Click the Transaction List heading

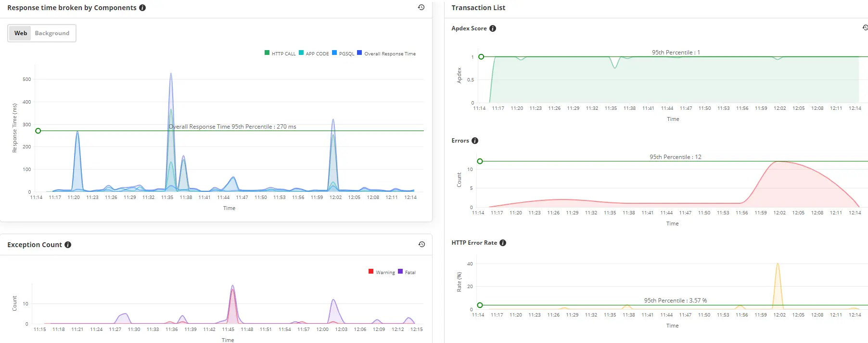tap(478, 8)
